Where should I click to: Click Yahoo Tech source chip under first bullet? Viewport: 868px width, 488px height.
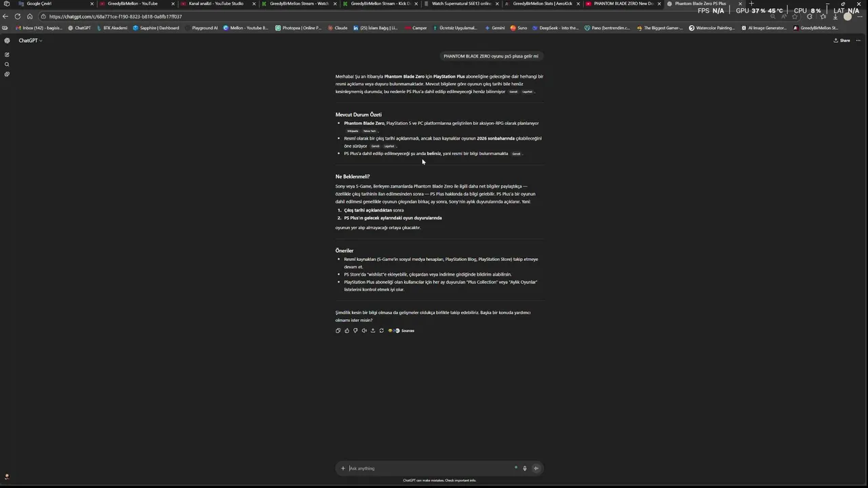[x=370, y=131]
